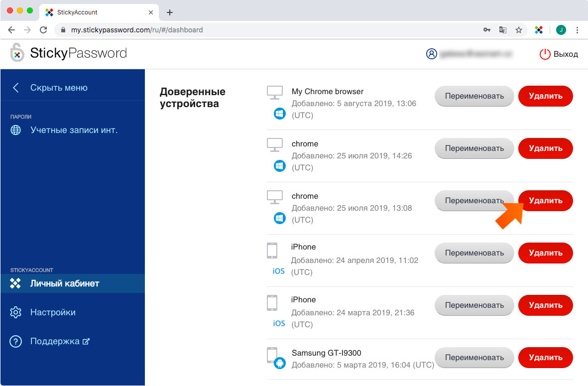Open the saved password key icon
Image resolution: width=588 pixels, height=386 pixels.
click(487, 30)
